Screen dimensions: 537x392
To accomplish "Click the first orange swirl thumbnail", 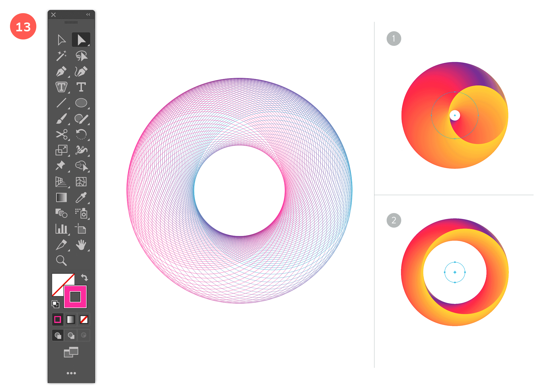I will point(455,115).
